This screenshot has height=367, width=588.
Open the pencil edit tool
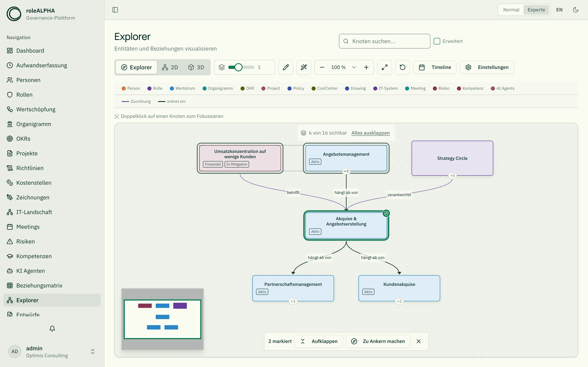point(286,67)
